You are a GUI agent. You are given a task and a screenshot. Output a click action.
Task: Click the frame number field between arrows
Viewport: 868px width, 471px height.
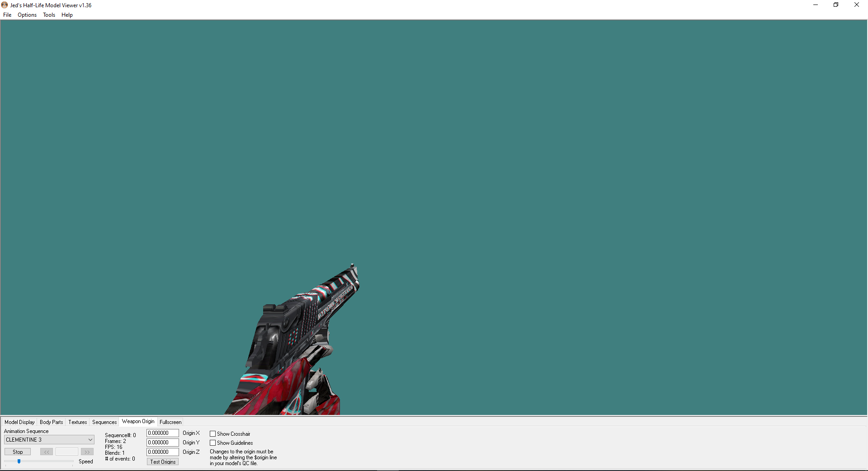[67, 452]
